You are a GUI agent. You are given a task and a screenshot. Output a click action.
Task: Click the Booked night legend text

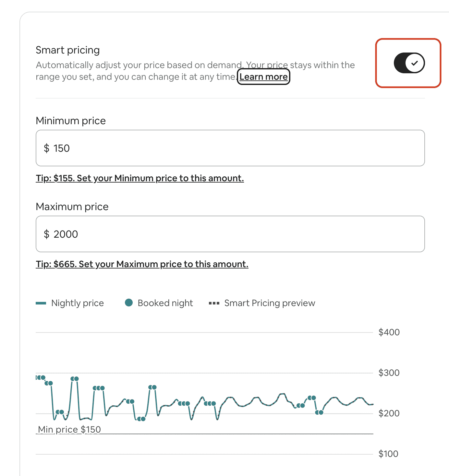click(165, 303)
